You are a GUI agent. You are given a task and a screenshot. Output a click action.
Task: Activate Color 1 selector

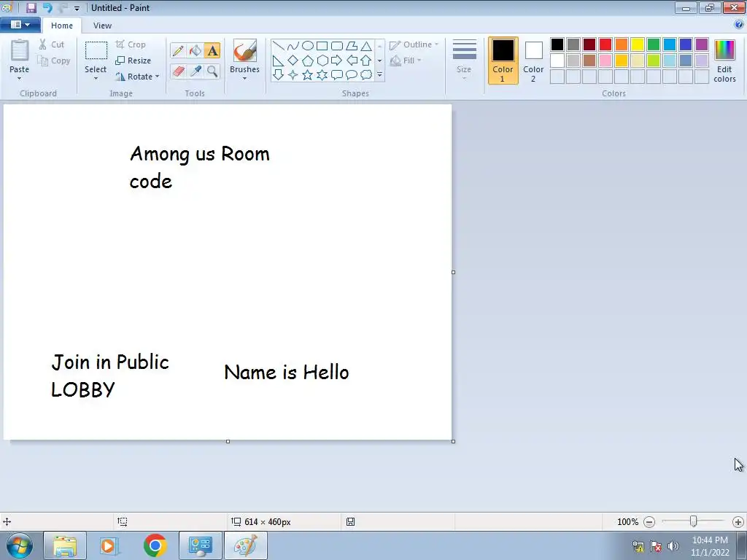tap(503, 61)
